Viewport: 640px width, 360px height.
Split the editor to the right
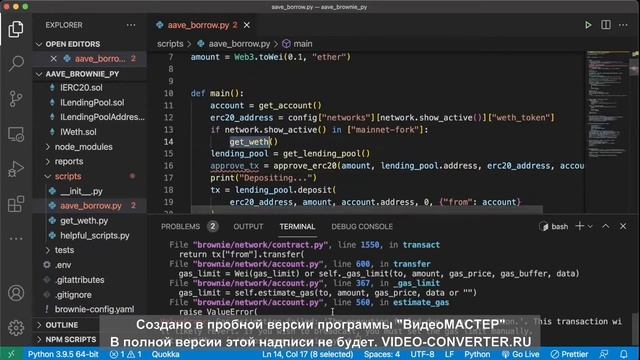pyautogui.click(x=606, y=25)
